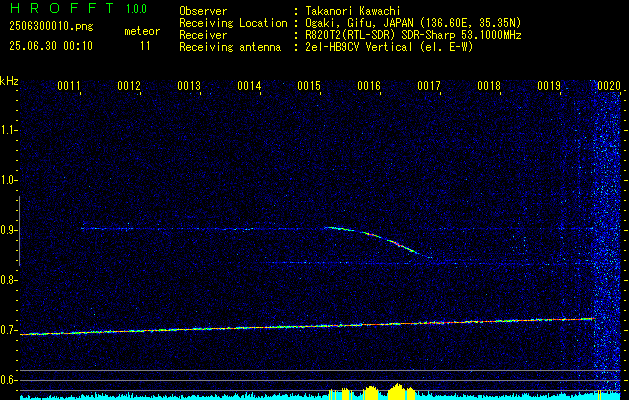This screenshot has height=400, width=629.
Task: Click time marker 0018
Action: click(x=489, y=86)
